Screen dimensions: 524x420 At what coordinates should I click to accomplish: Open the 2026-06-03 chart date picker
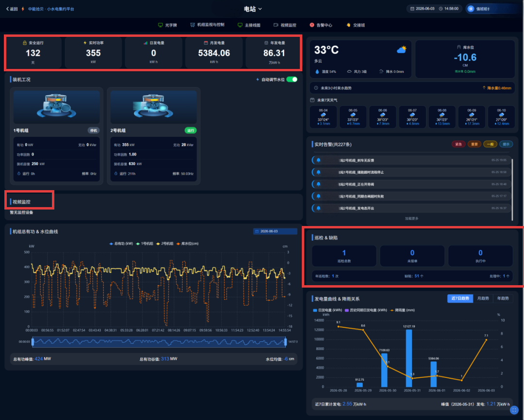click(x=275, y=231)
